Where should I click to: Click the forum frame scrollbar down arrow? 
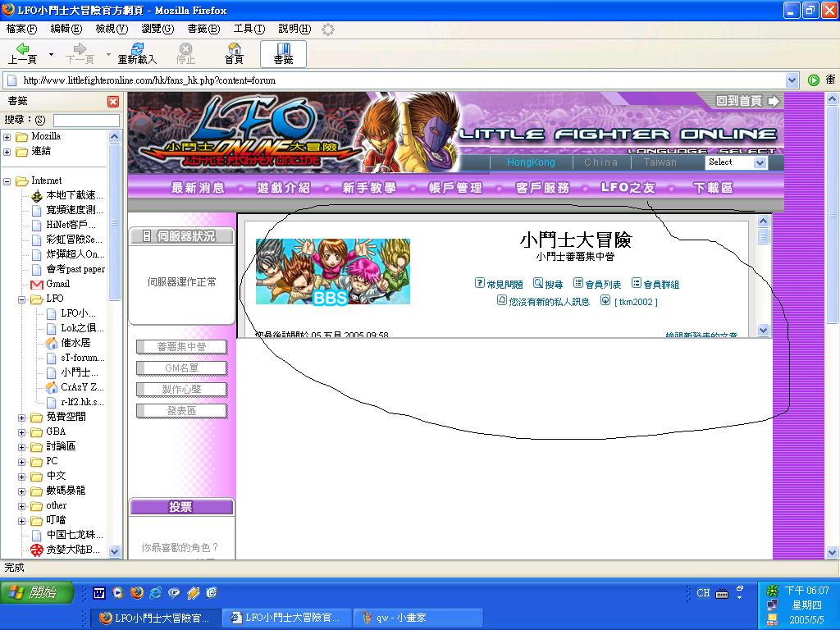764,331
